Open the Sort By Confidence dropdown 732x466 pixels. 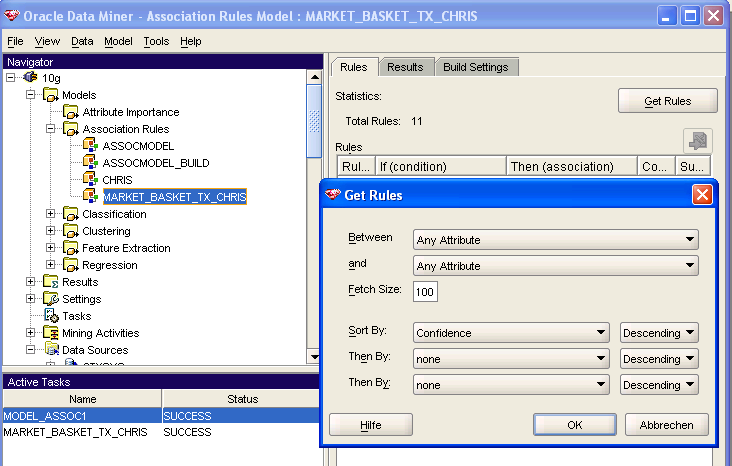511,333
